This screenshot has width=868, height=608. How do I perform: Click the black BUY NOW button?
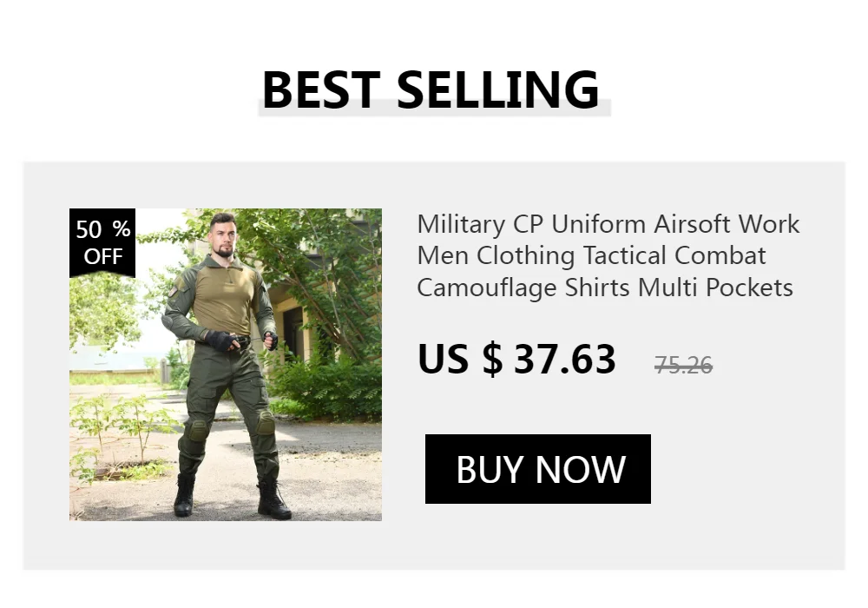[x=537, y=469]
